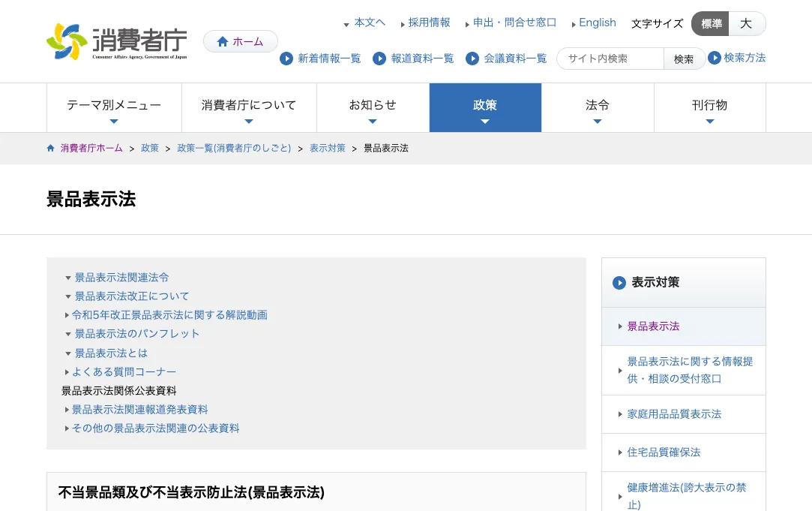
Task: Open 報道資料一覧 link
Action: pos(422,59)
